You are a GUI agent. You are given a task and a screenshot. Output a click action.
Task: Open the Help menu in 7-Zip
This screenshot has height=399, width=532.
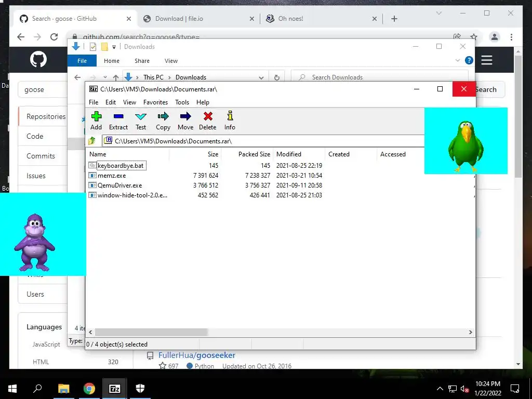[203, 102]
